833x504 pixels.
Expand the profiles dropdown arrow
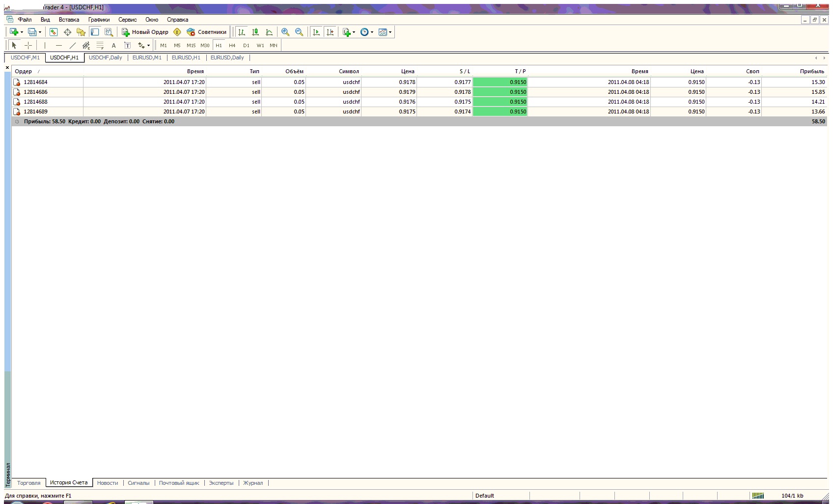coord(40,32)
